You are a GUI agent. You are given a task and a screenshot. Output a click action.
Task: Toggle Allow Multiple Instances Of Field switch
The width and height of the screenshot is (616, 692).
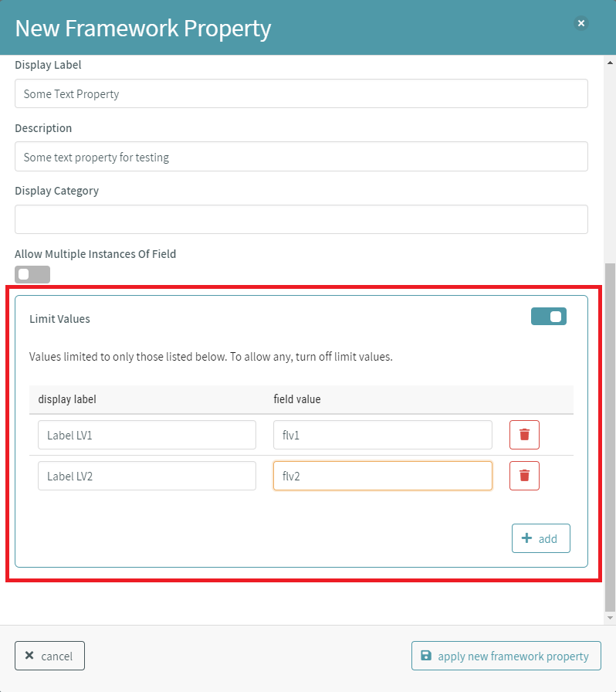point(32,274)
